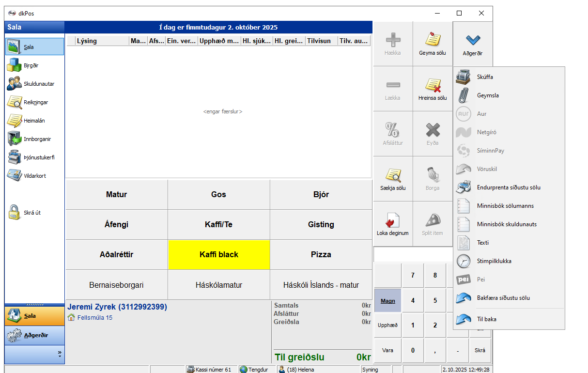This screenshot has height=373, width=588.
Task: Select the Skuldunautar customers icon
Action: (14, 84)
